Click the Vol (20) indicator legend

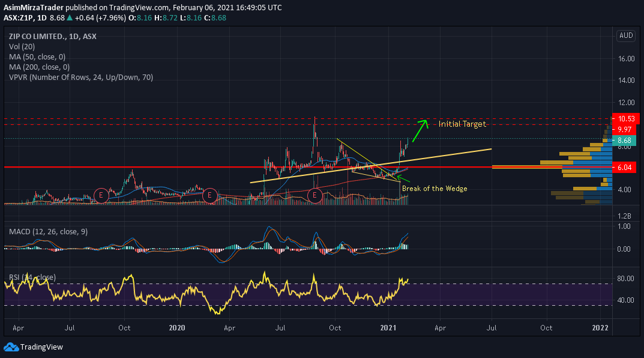[22, 47]
